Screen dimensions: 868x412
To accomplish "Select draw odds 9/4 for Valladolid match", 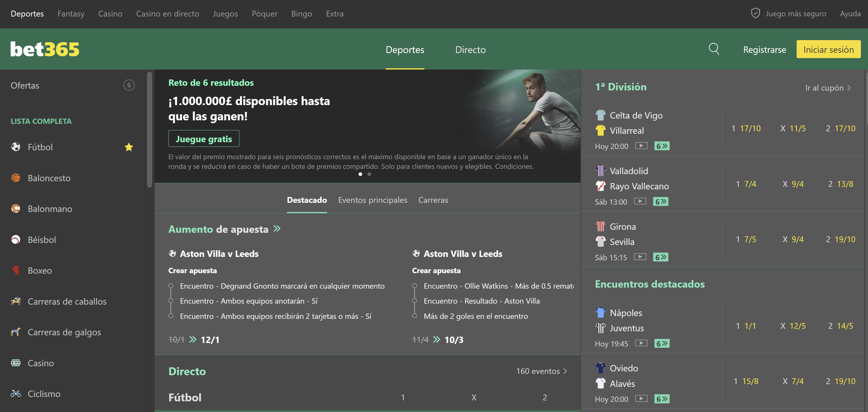I will pyautogui.click(x=793, y=184).
